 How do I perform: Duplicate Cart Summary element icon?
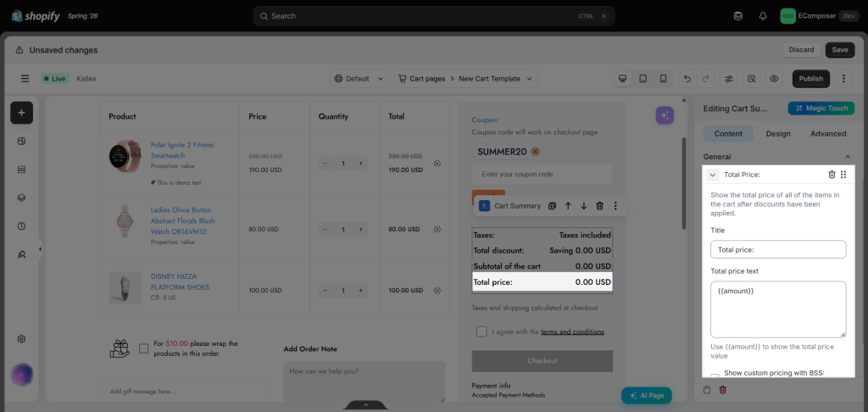552,206
